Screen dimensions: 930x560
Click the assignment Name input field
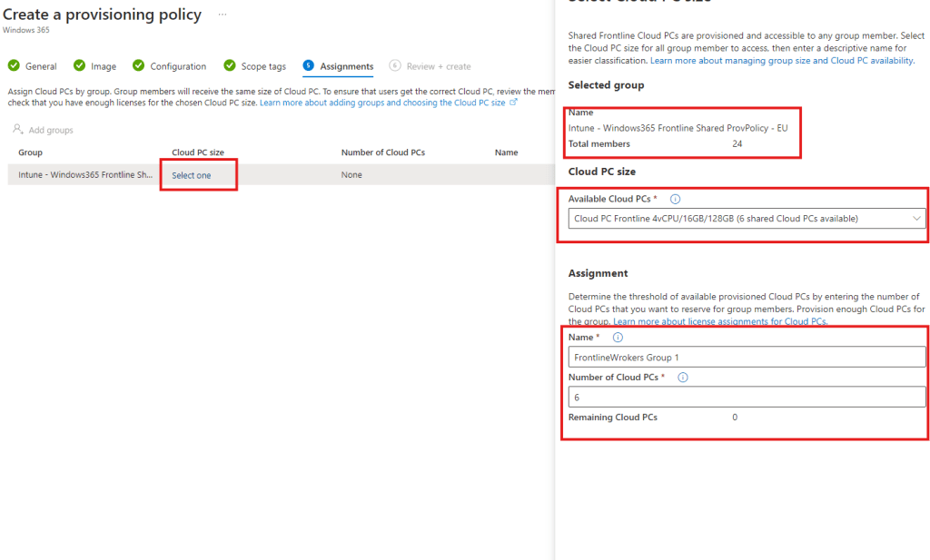pyautogui.click(x=747, y=357)
